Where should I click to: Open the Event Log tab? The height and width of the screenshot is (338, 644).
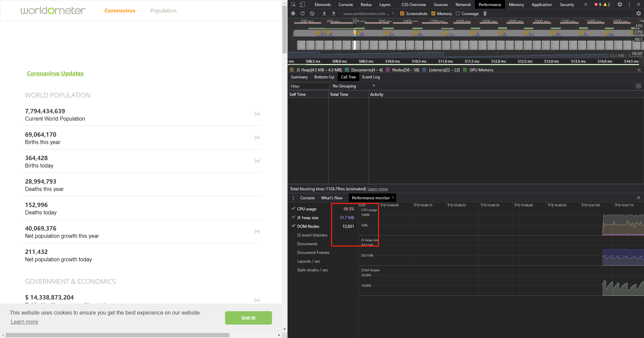(371, 77)
